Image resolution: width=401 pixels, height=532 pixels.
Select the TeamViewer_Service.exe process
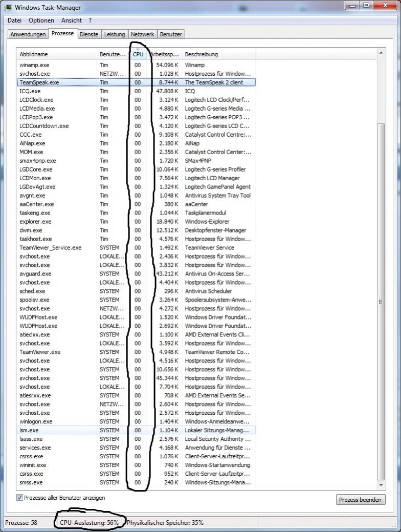pos(136,248)
